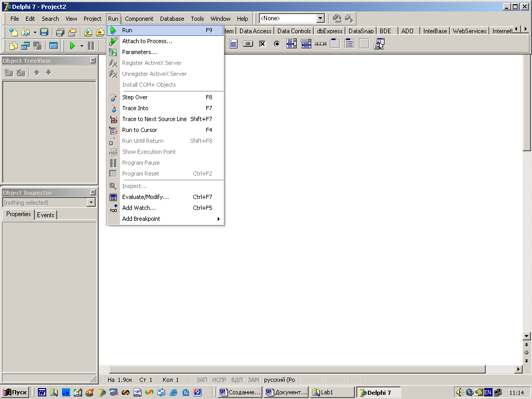Click the View Form toolbar icon
This screenshot has width=532, height=399.
tap(25, 46)
